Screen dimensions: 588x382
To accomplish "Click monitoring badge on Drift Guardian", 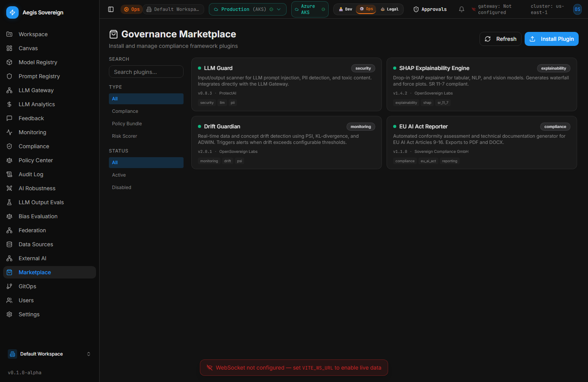I will (361, 127).
